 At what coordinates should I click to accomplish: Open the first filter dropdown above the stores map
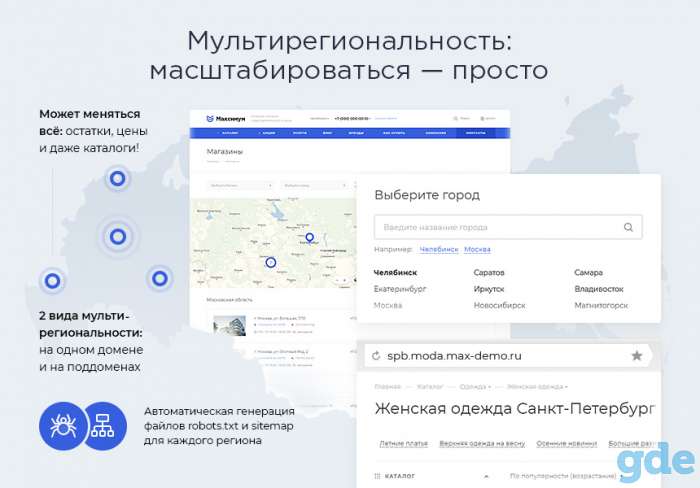point(241,185)
